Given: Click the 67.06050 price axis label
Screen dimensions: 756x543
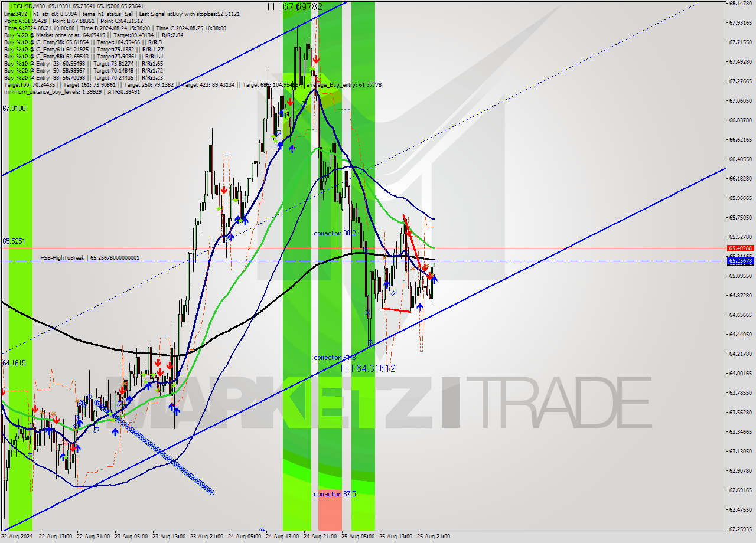Looking at the screenshot, I should tap(741, 100).
